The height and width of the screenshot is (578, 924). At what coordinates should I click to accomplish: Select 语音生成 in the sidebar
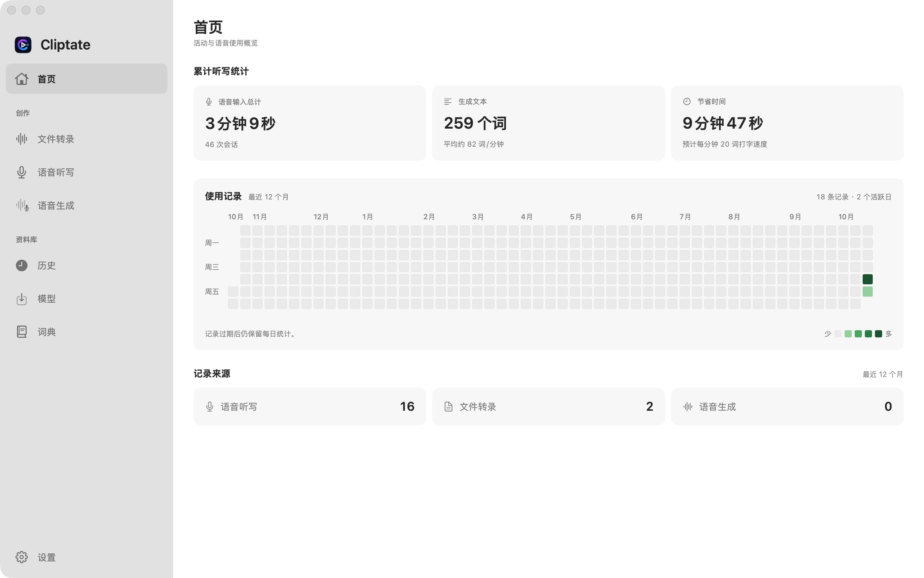86,205
